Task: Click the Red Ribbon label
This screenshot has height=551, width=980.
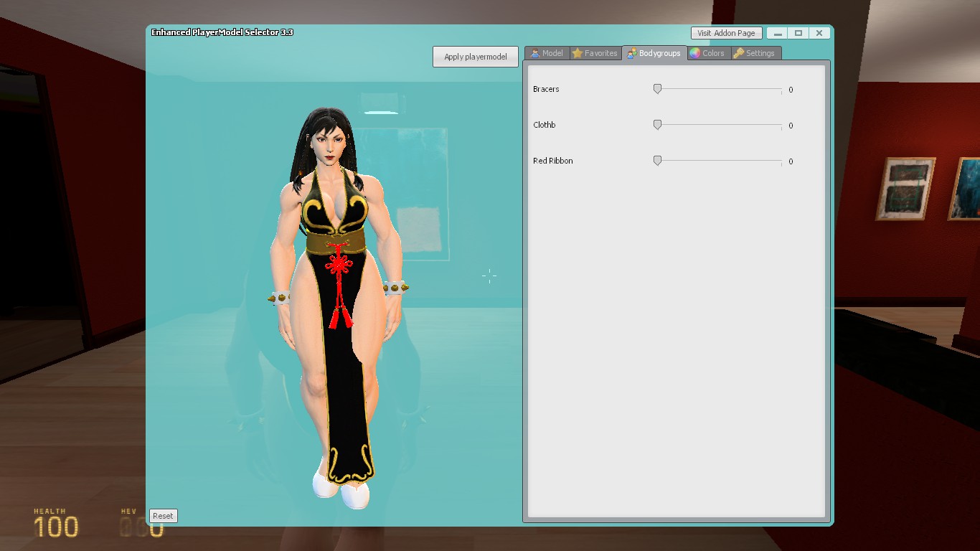Action: pyautogui.click(x=553, y=161)
